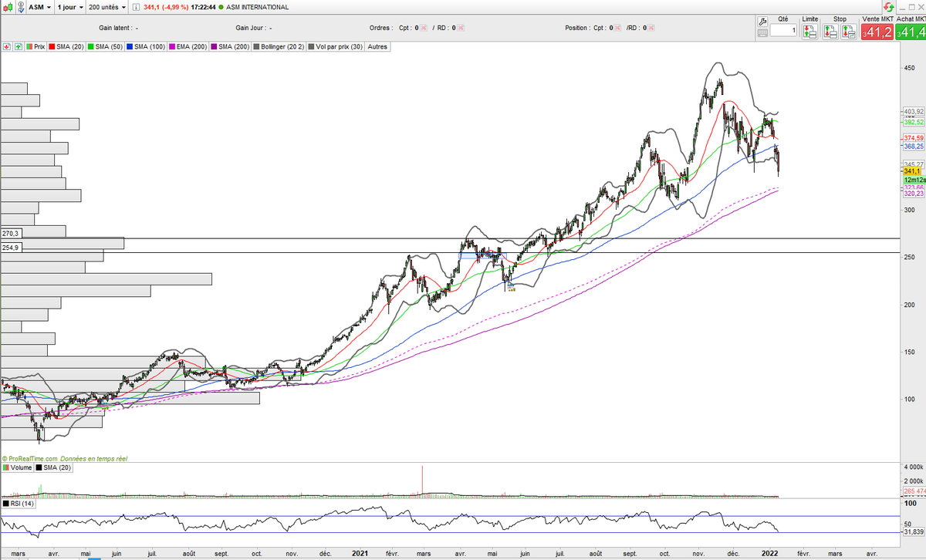Click the Gain latent label
The width and height of the screenshot is (926, 560).
[117, 28]
